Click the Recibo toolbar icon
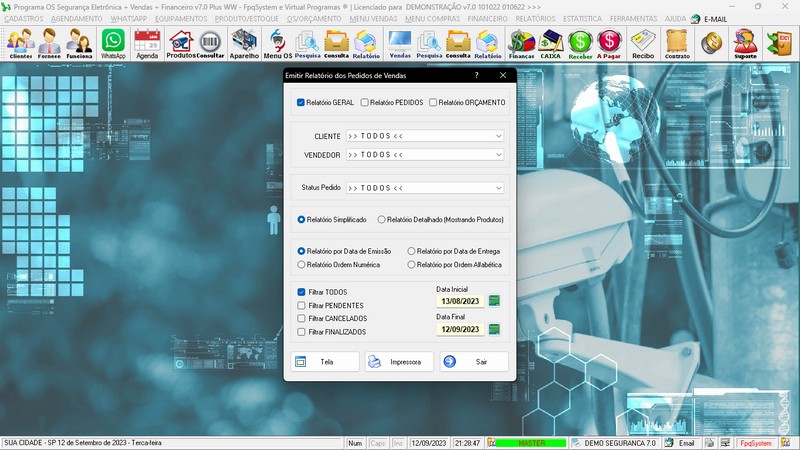The height and width of the screenshot is (450, 800). [x=643, y=44]
